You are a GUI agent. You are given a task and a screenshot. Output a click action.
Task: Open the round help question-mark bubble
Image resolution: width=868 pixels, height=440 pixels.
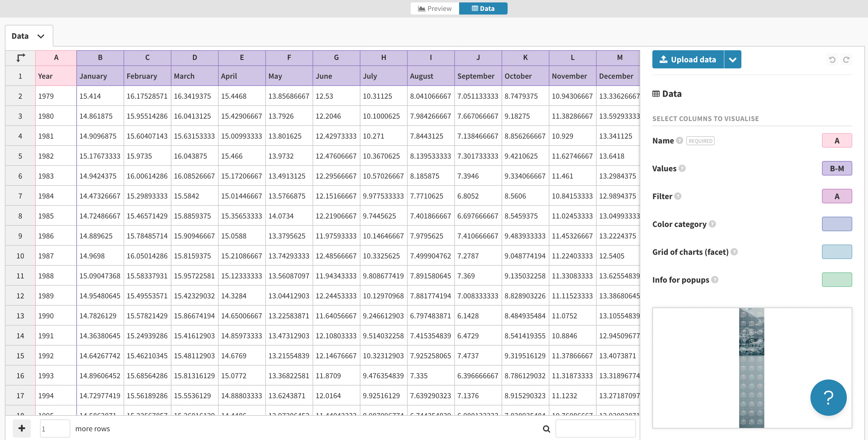pos(828,397)
